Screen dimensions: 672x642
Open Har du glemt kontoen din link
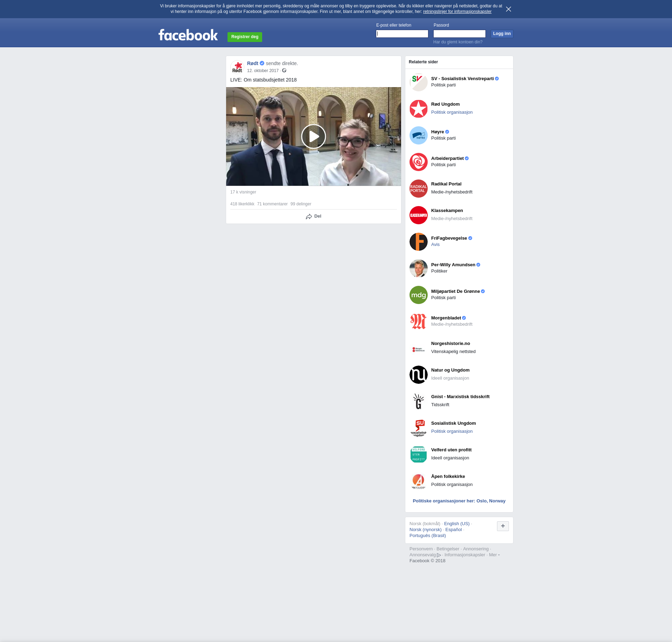click(457, 42)
